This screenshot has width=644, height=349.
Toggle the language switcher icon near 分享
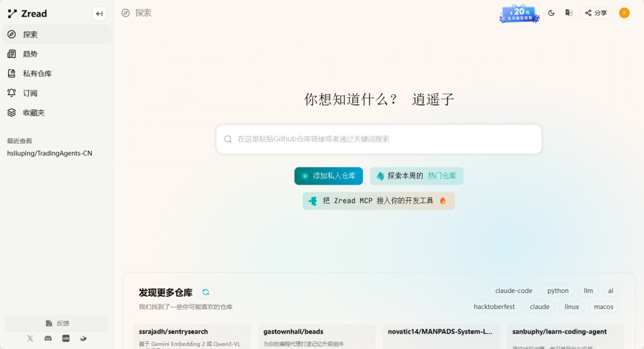pyautogui.click(x=568, y=13)
